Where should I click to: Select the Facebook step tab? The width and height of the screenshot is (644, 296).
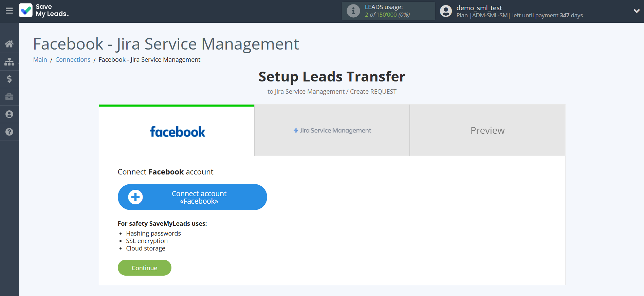pos(177,131)
